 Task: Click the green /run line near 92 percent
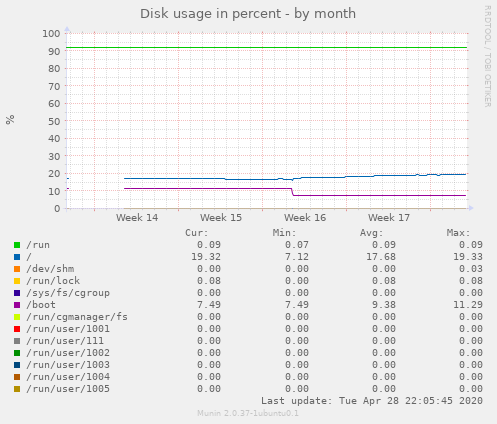point(267,48)
